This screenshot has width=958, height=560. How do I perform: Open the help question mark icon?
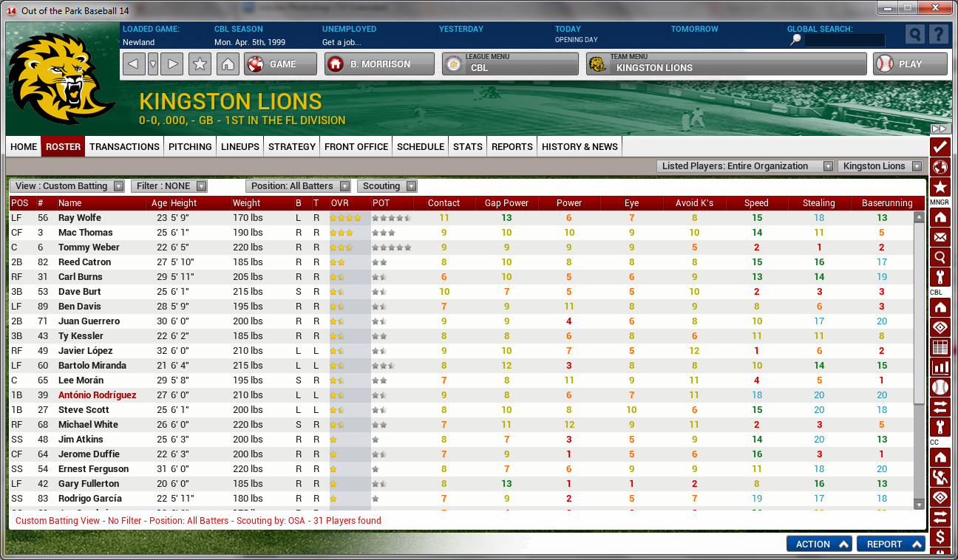point(938,35)
